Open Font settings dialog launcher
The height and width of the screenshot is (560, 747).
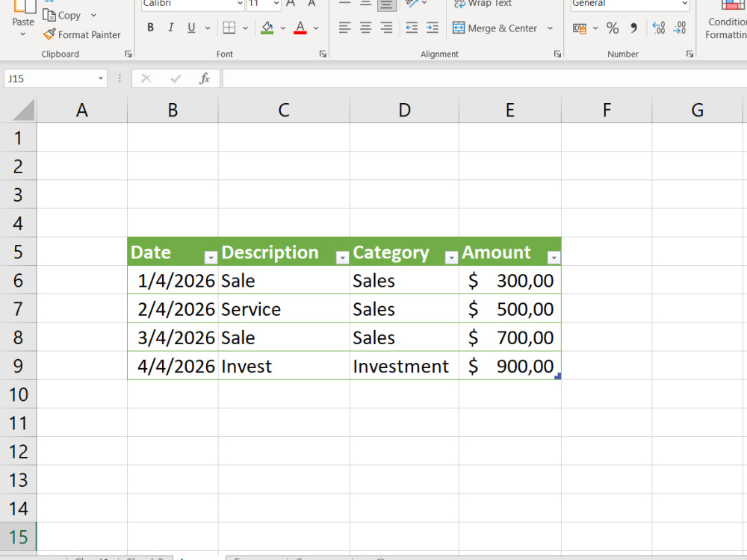coord(323,55)
